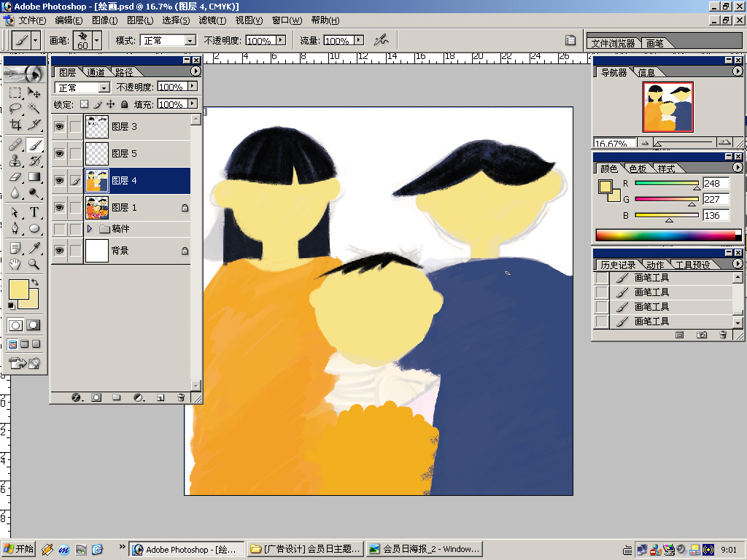The width and height of the screenshot is (747, 560).
Task: Open the brush 模式 dropdown
Action: pos(190,41)
